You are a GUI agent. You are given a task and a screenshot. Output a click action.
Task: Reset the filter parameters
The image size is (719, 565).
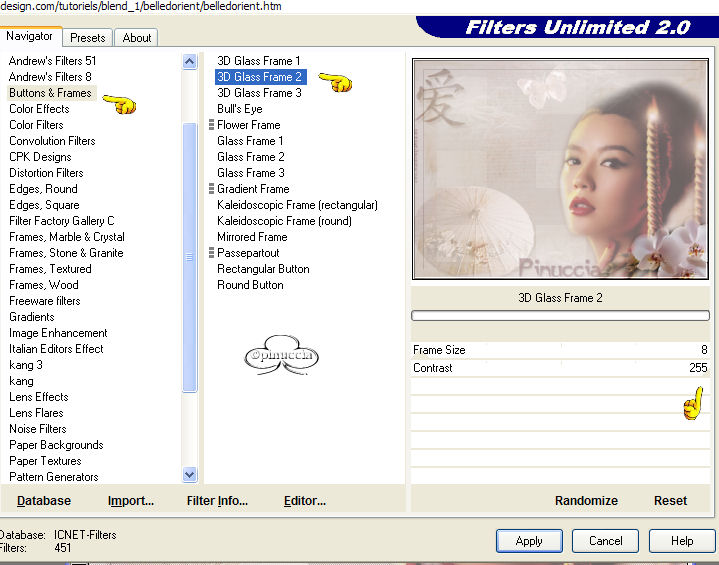pyautogui.click(x=670, y=500)
